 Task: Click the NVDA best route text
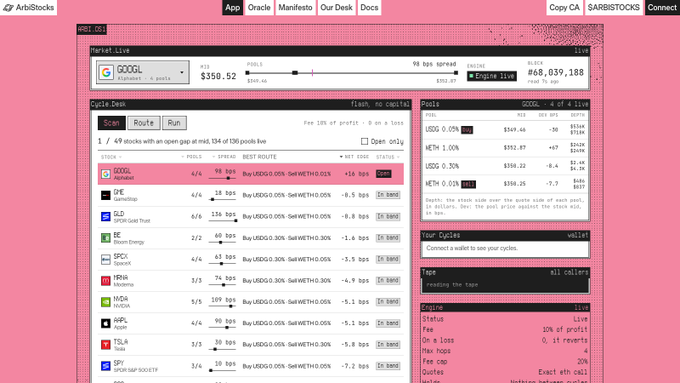pos(287,302)
